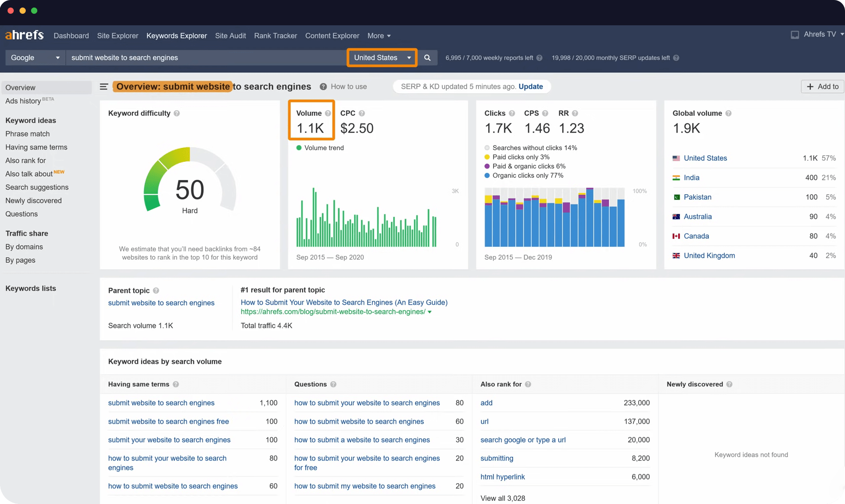This screenshot has width=845, height=504.
Task: Open Rank Tracker tab
Action: [x=276, y=35]
